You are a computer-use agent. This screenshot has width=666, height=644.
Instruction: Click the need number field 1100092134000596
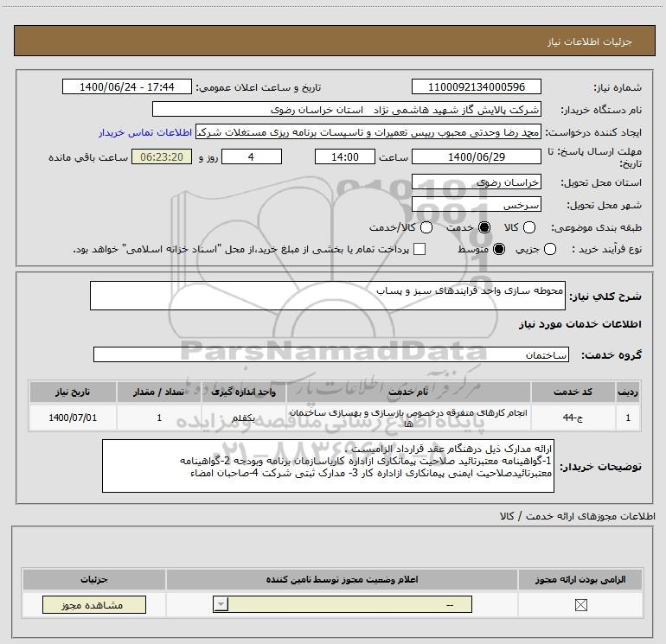(x=476, y=87)
